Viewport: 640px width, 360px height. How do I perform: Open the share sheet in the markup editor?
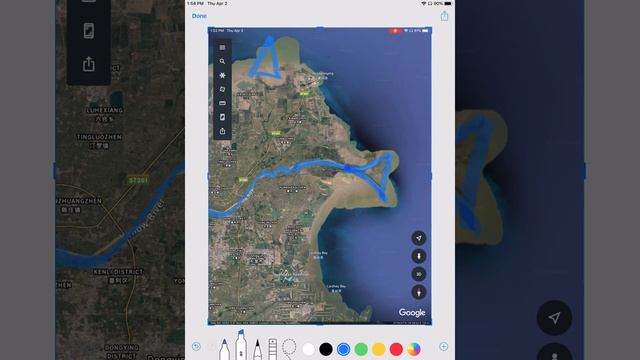444,16
